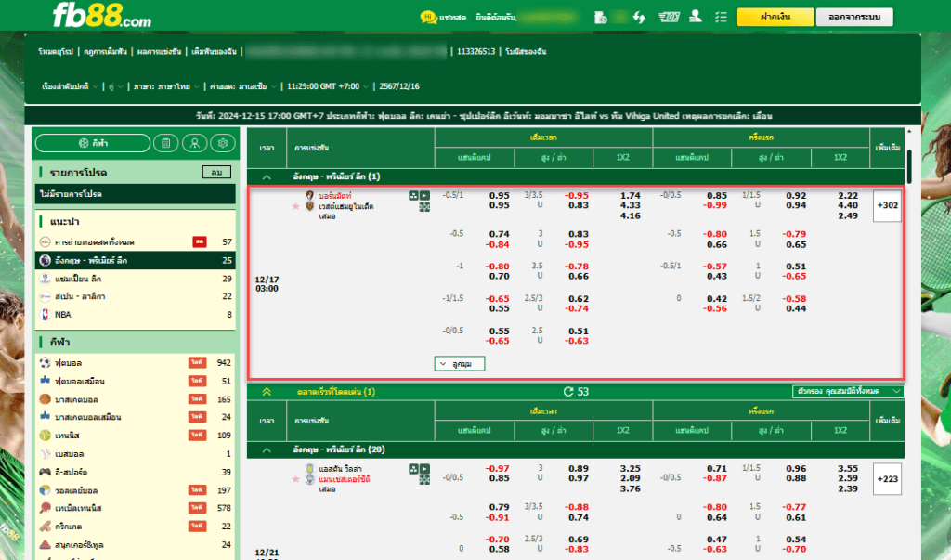
Task: Open 'กฎการเดิมพัน' betting rules menu item
Action: pos(106,52)
